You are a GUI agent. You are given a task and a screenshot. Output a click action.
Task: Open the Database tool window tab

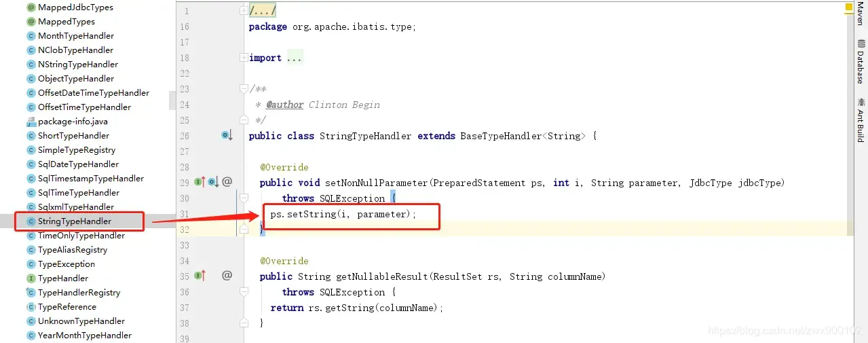[x=860, y=62]
